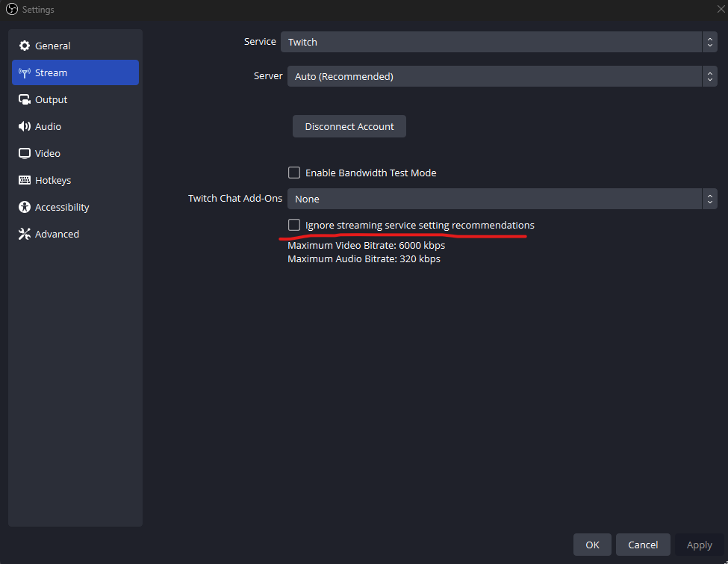This screenshot has height=564, width=728.
Task: Click the Video display icon
Action: [x=24, y=153]
